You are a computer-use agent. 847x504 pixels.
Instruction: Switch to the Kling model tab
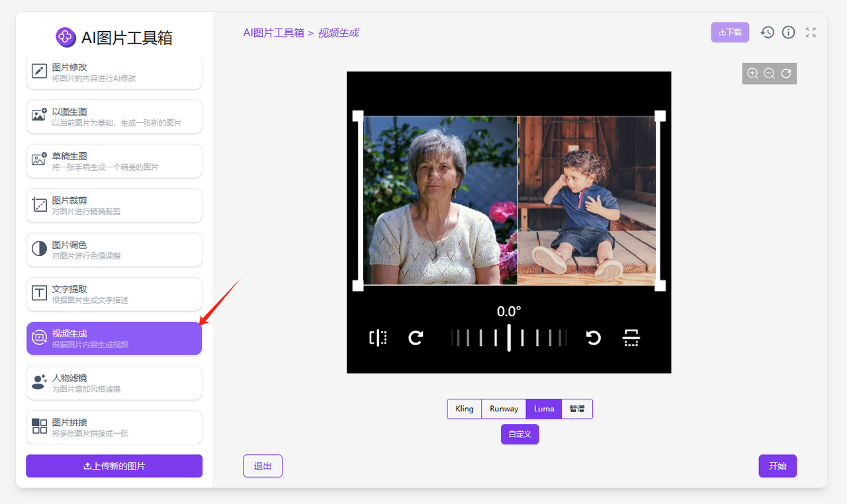(465, 409)
